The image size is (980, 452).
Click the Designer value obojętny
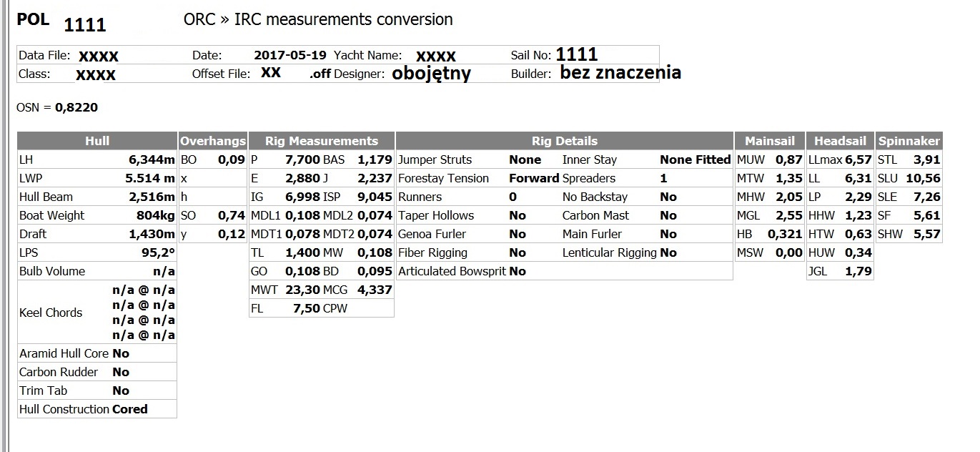(x=431, y=73)
